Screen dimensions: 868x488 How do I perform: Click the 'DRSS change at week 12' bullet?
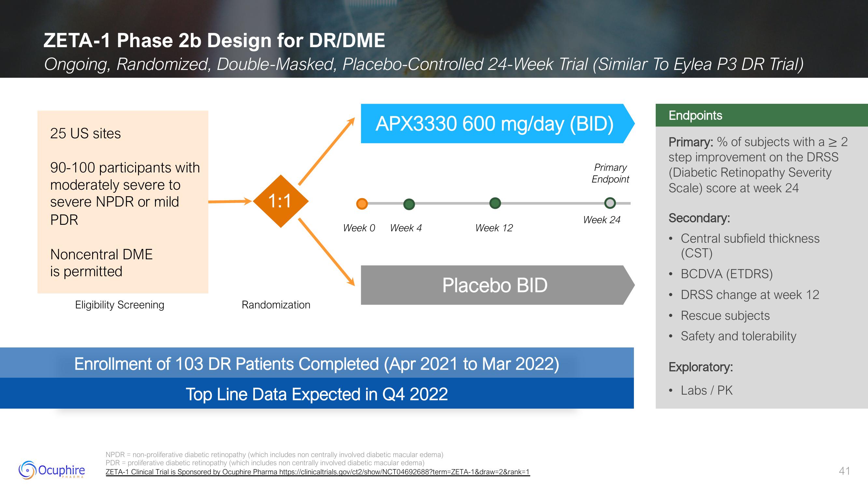point(750,295)
